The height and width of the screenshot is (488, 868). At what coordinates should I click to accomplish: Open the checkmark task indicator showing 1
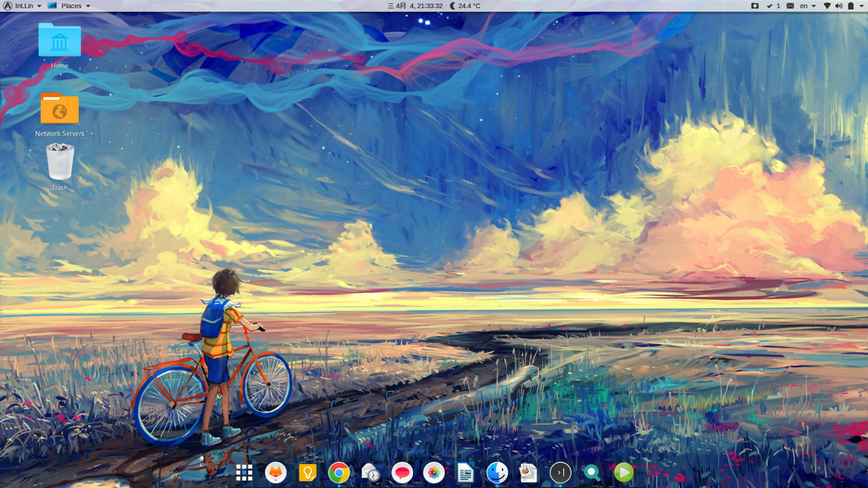(773, 6)
